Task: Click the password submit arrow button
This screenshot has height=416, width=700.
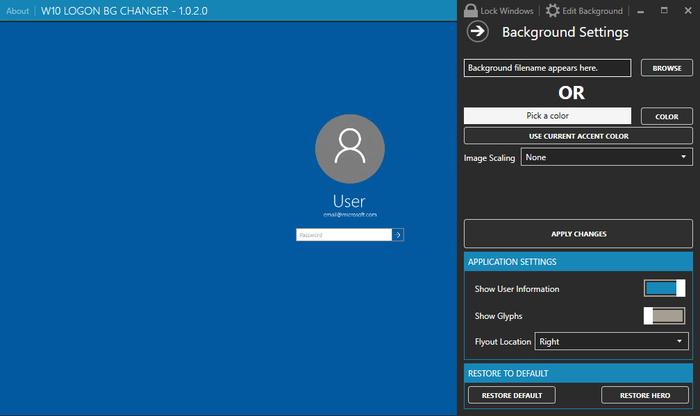Action: (398, 235)
